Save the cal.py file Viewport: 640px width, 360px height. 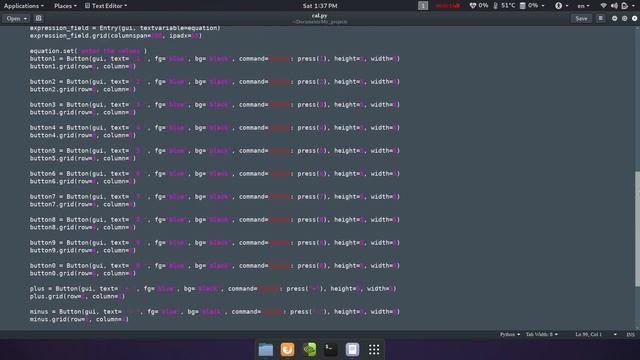pyautogui.click(x=581, y=18)
